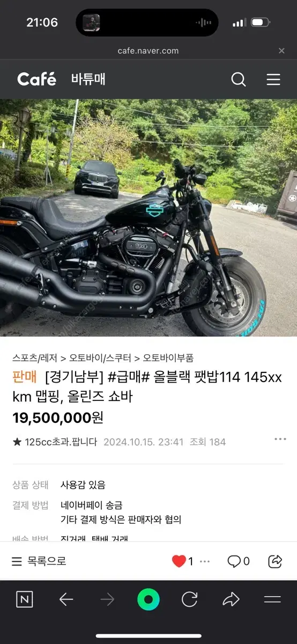Viewport: 297px width, 644px height.
Task: Tap the share post icon
Action: click(274, 561)
